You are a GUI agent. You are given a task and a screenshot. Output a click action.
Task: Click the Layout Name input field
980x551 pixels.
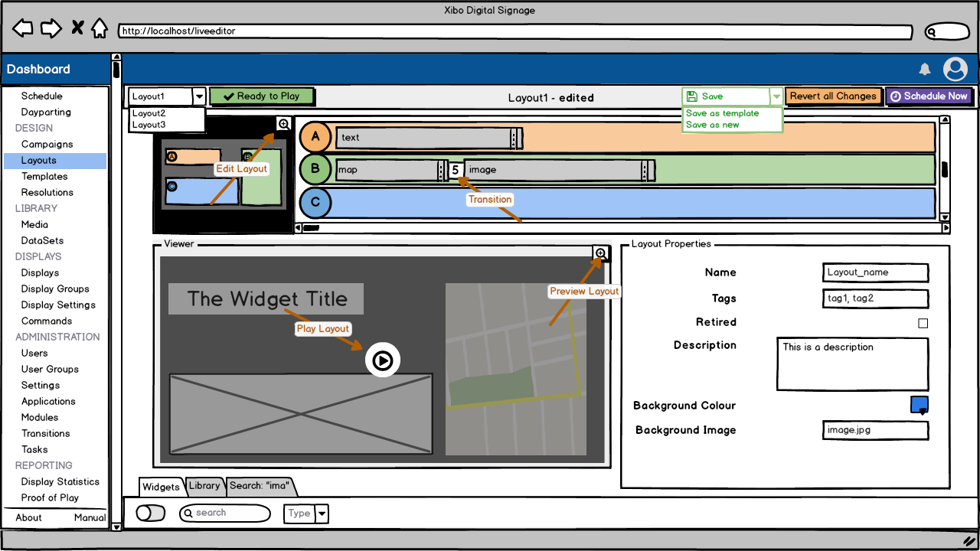[875, 272]
